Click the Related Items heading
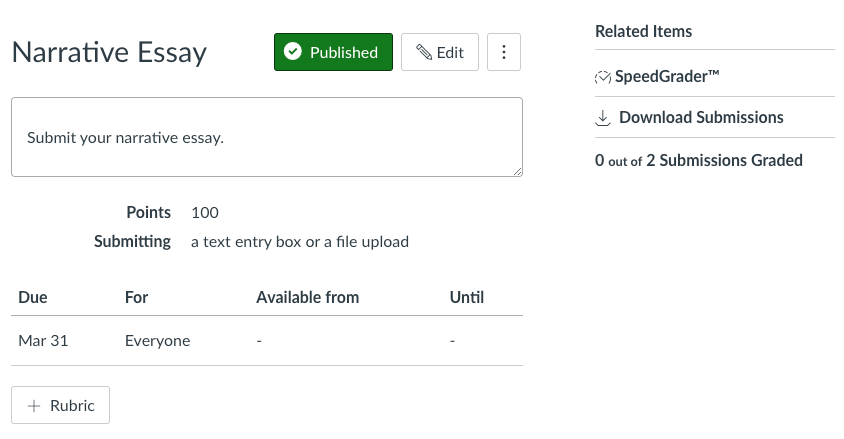This screenshot has width=844, height=439. pos(643,31)
